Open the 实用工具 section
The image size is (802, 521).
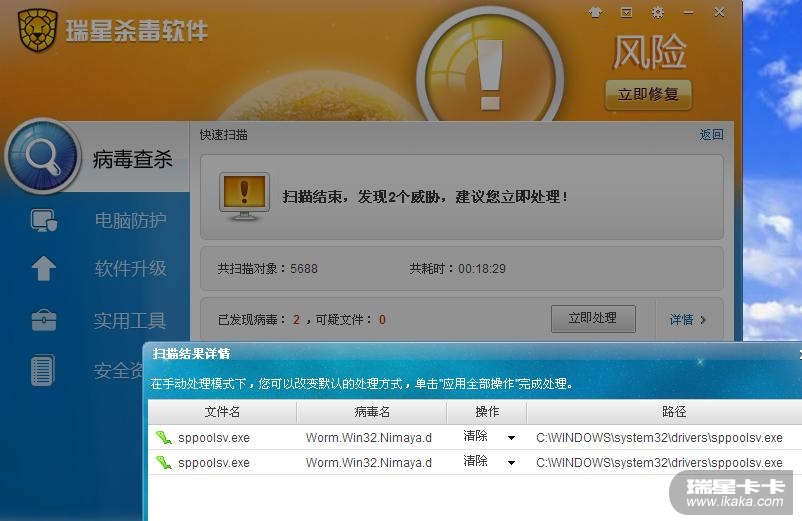click(129, 321)
